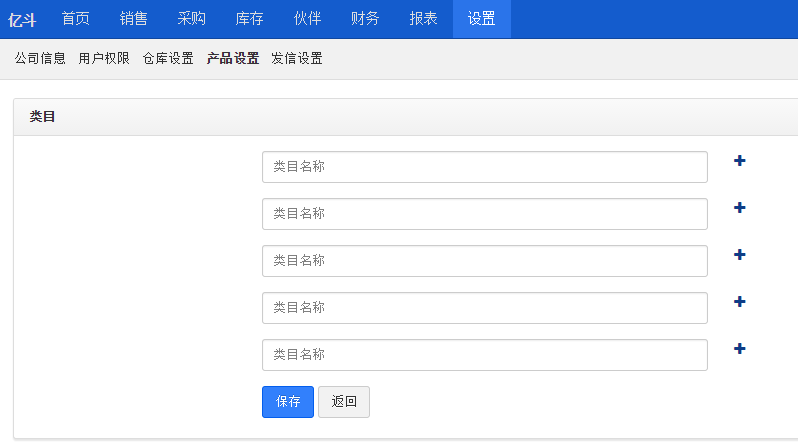
Task: Focus the first 类目名称 input field
Action: click(x=485, y=167)
